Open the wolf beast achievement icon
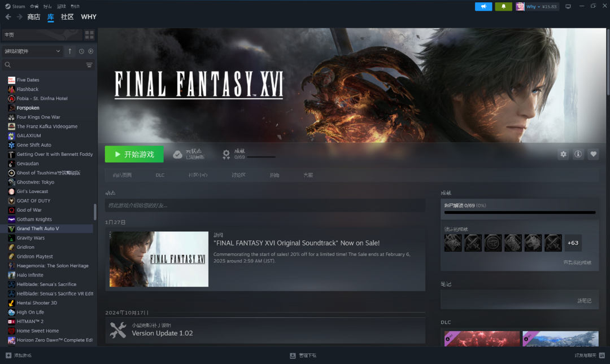Screen dimensions: 610x364 (x=533, y=243)
